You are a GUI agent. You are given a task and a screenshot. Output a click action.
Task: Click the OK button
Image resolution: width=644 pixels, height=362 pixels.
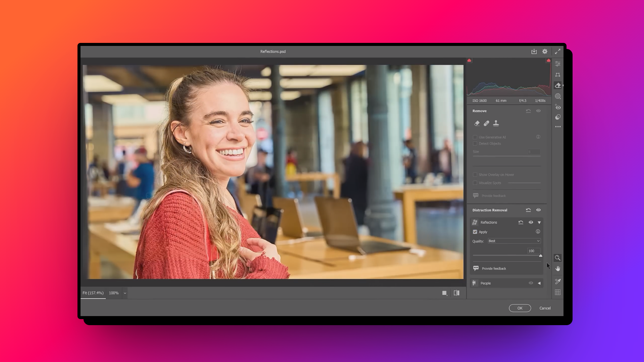pyautogui.click(x=520, y=308)
